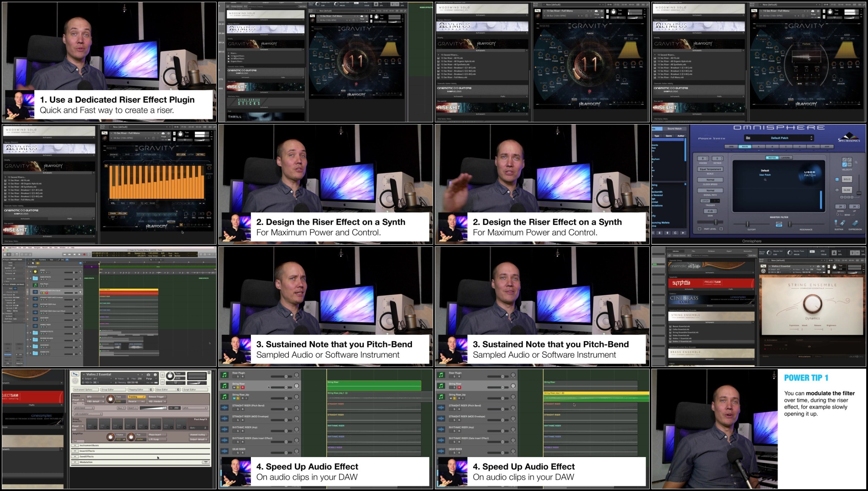Click the refresh icon under Omnisphere browser

pos(675,233)
